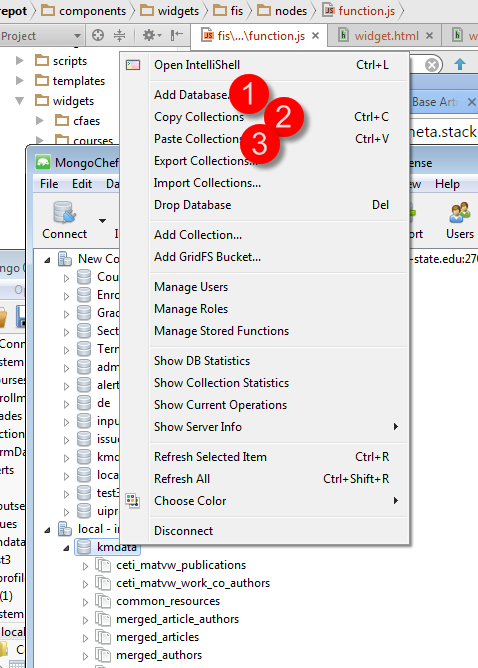Choose Refresh All in the menu

(182, 479)
